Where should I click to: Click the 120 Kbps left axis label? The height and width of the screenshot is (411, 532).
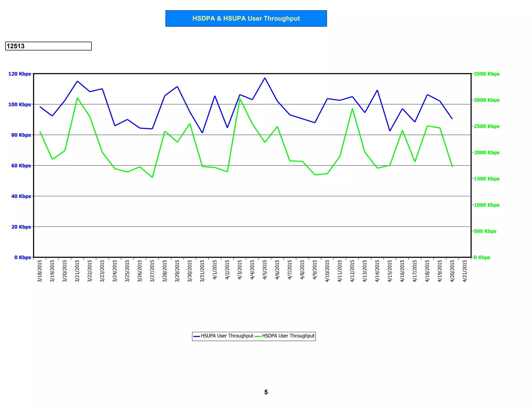(19, 74)
